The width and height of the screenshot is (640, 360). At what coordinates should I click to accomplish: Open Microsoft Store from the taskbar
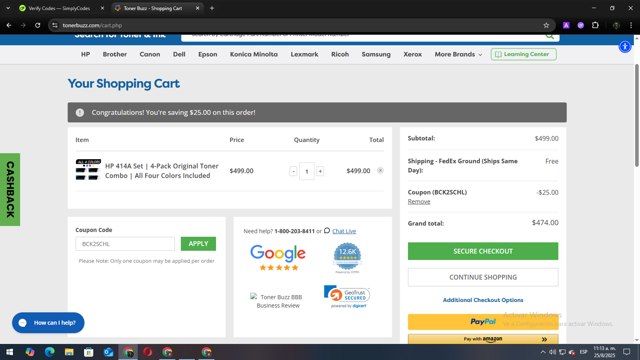click(89, 352)
